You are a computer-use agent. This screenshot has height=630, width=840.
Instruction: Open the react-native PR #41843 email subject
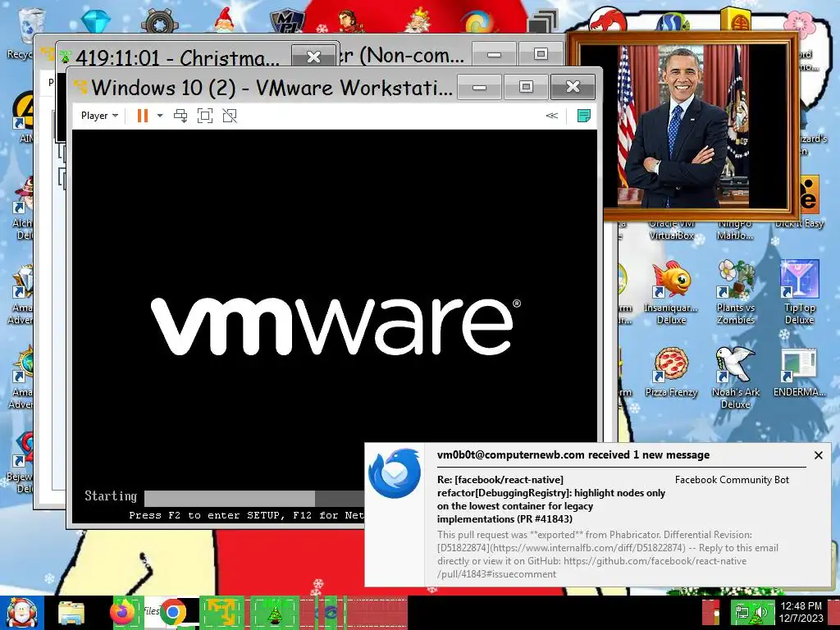(x=550, y=500)
